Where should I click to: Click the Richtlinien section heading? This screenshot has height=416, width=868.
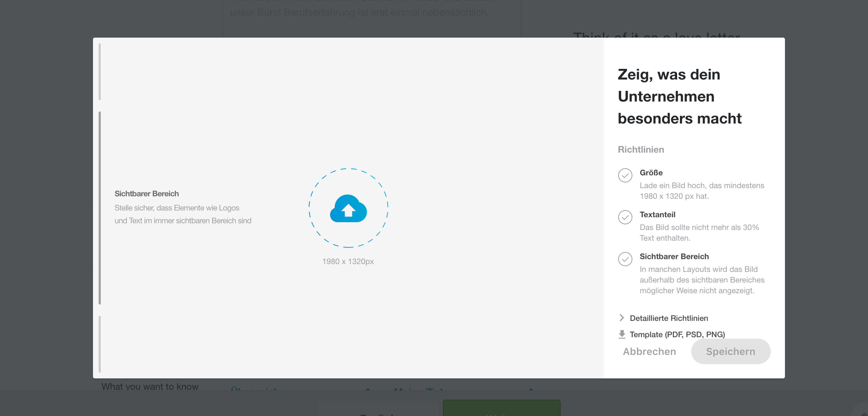click(641, 149)
